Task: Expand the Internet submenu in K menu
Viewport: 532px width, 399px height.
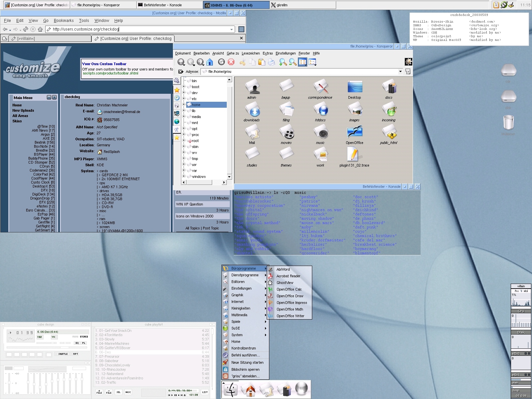Action: coord(245,302)
